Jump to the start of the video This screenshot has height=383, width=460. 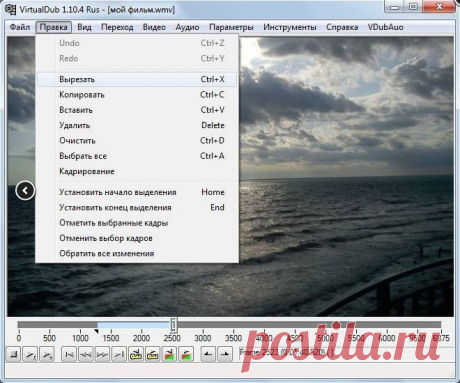coord(69,354)
